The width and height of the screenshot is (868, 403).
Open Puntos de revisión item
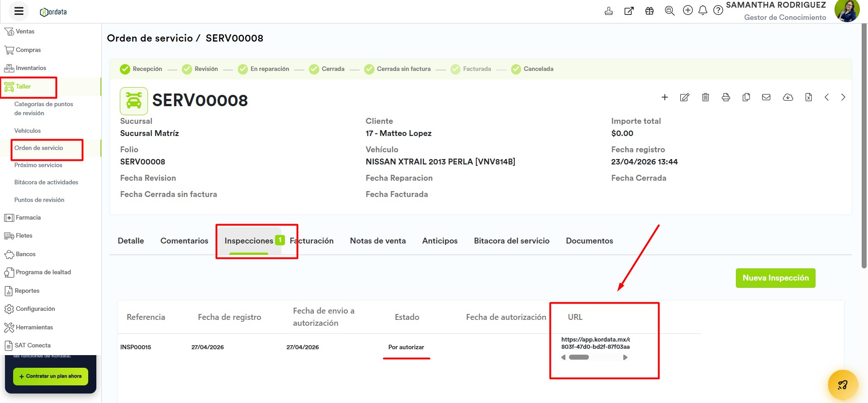[39, 200]
